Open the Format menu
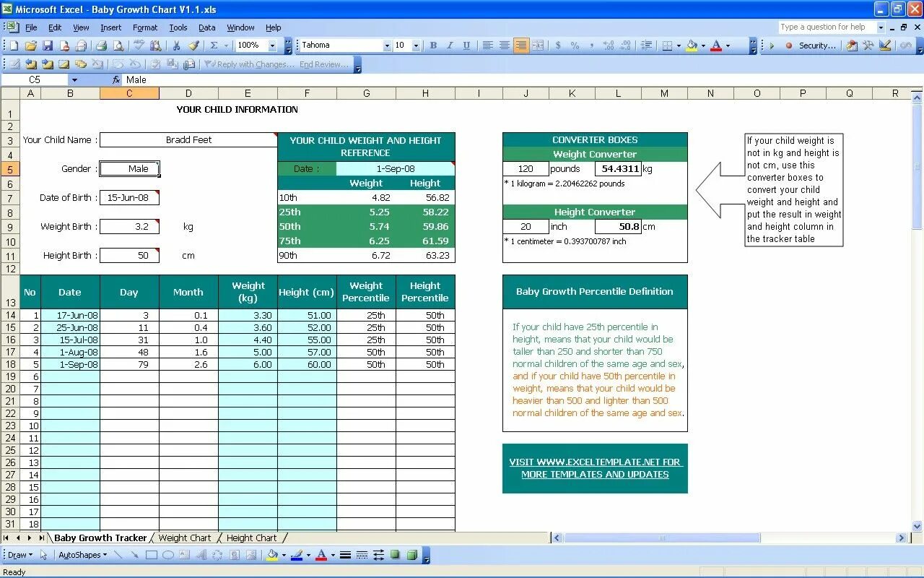The width and height of the screenshot is (924, 578). tap(145, 27)
